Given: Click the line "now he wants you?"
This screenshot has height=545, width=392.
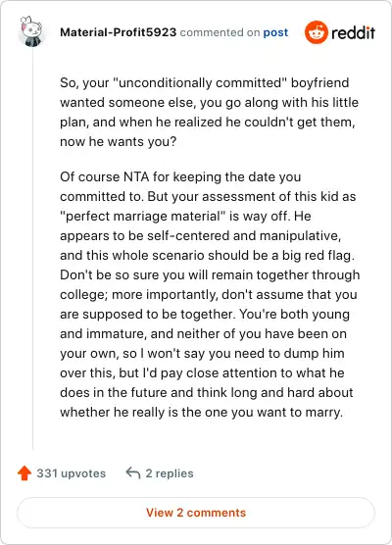Looking at the screenshot, I should click(119, 142).
